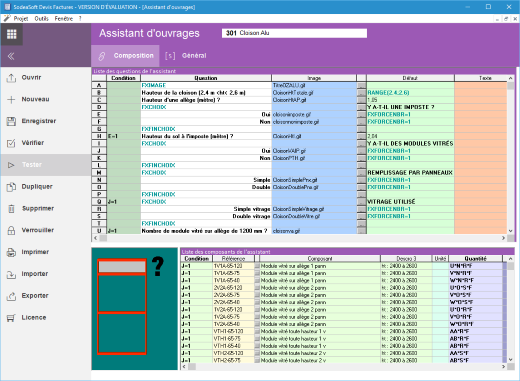
Task: Click the RANGE(2.4;2.6) default cell
Action: point(410,93)
